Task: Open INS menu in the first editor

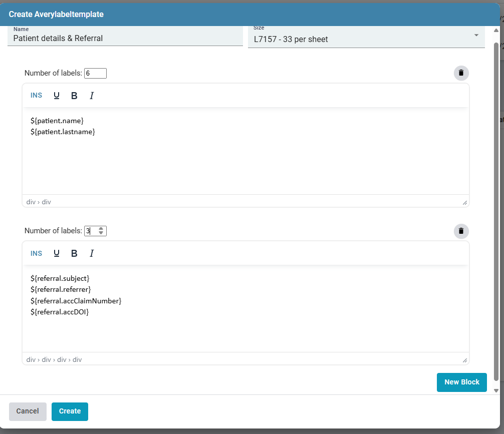Action: [37, 96]
